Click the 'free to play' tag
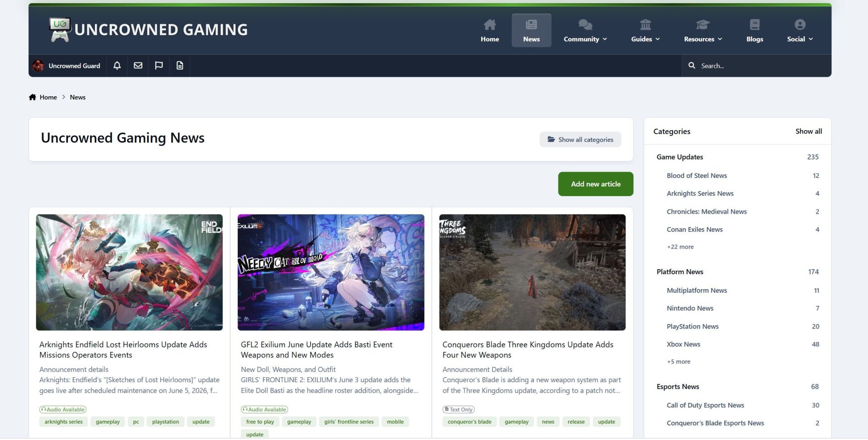 (x=260, y=422)
